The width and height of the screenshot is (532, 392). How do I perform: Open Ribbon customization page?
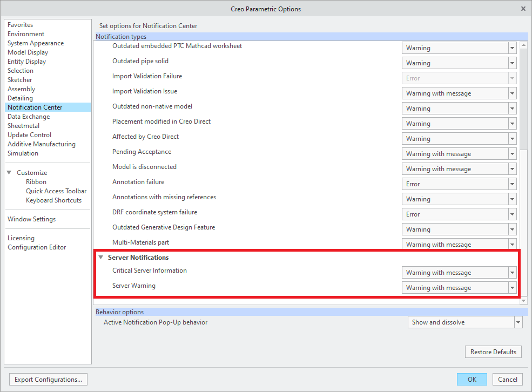click(36, 182)
